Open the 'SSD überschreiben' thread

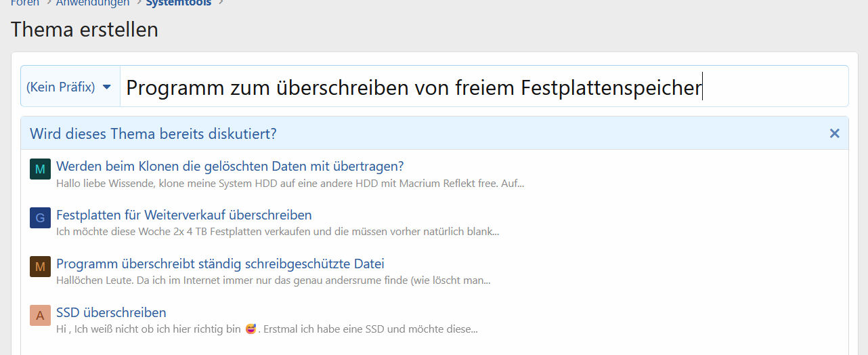[111, 312]
